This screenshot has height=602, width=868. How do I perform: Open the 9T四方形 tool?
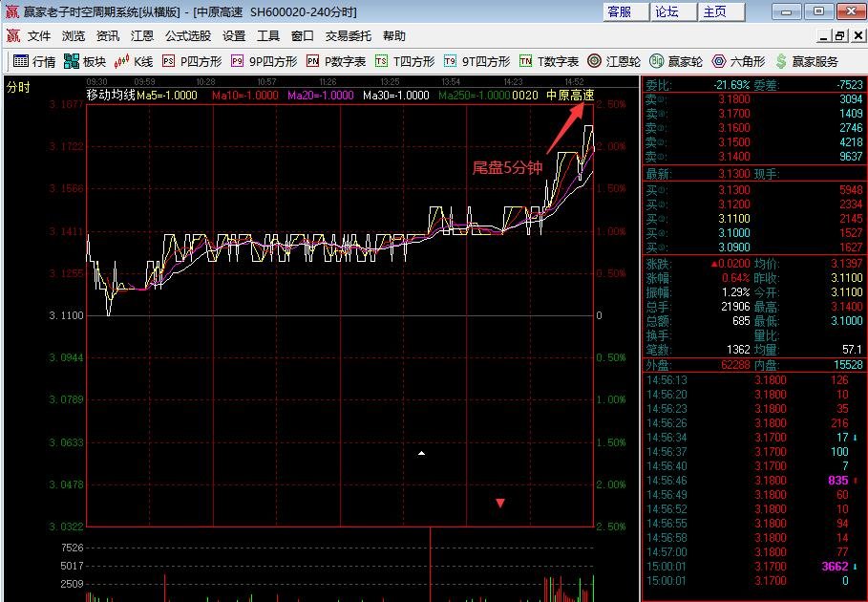coord(476,61)
